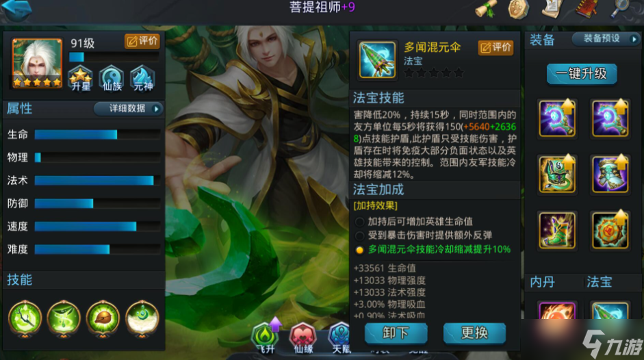This screenshot has height=360, width=644.
Task: Click the blue back arrow icon
Action: [16, 9]
